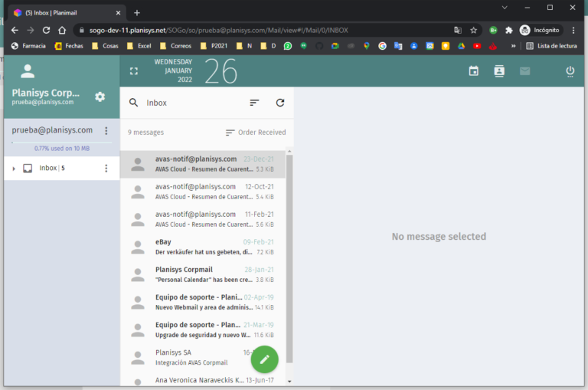This screenshot has height=390, width=588.
Task: Toggle the fullscreen expand icon
Action: (x=134, y=71)
